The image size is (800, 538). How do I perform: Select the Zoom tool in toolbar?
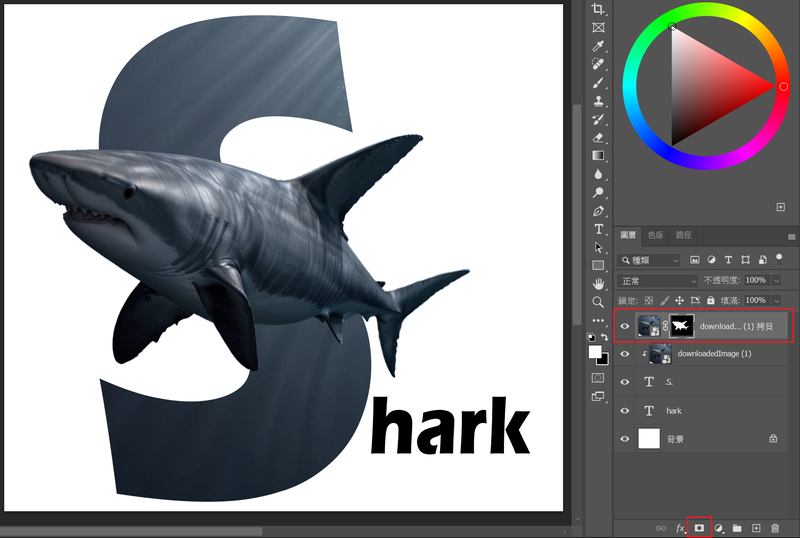[x=598, y=301]
